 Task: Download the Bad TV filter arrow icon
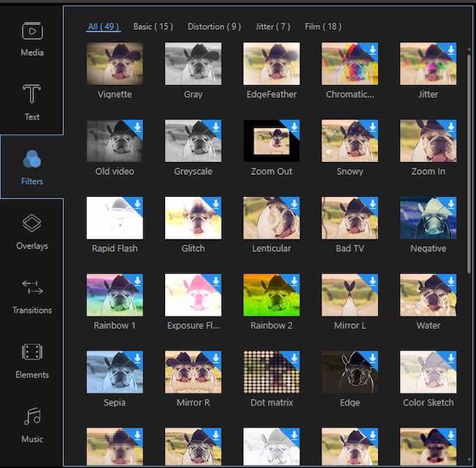pos(372,203)
